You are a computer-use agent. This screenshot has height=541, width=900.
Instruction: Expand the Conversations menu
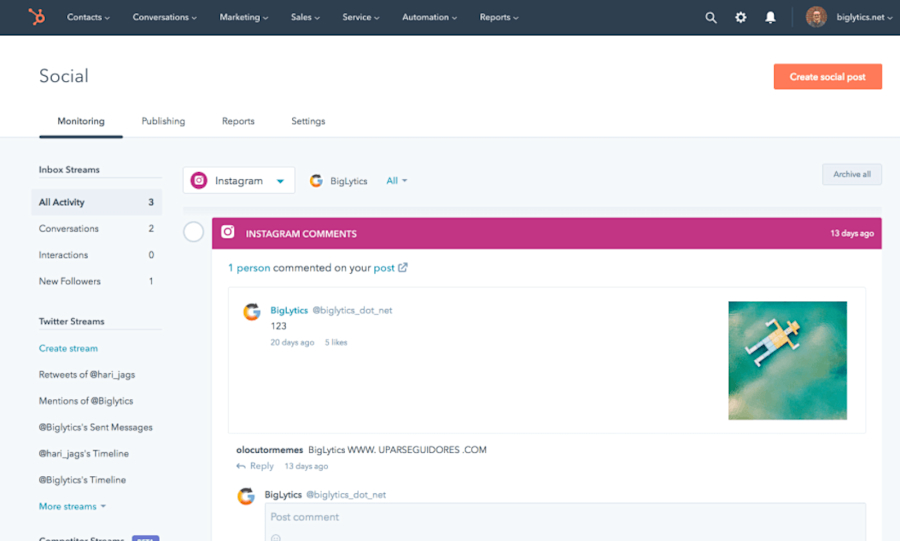(x=165, y=17)
